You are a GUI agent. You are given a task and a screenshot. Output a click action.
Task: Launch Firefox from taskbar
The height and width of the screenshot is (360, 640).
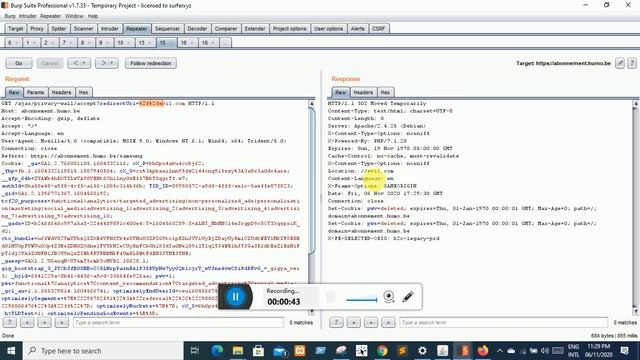[x=483, y=351]
